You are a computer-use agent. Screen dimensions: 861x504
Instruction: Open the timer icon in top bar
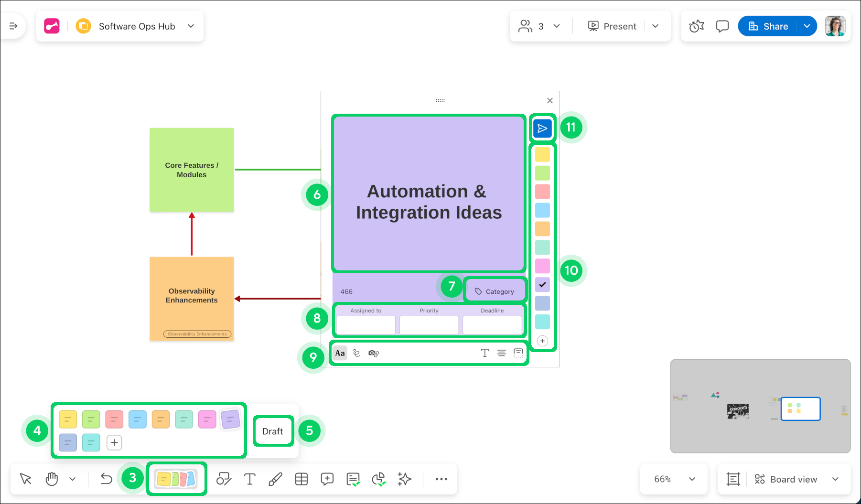696,26
